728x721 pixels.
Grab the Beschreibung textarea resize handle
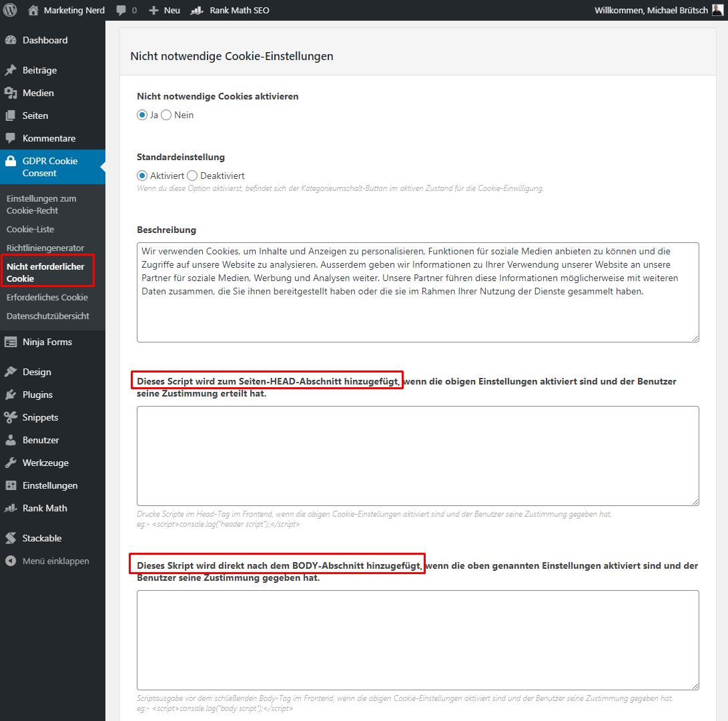pyautogui.click(x=695, y=338)
